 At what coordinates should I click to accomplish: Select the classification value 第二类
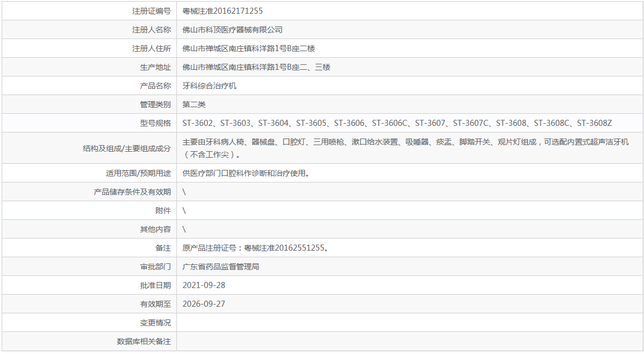pos(194,104)
